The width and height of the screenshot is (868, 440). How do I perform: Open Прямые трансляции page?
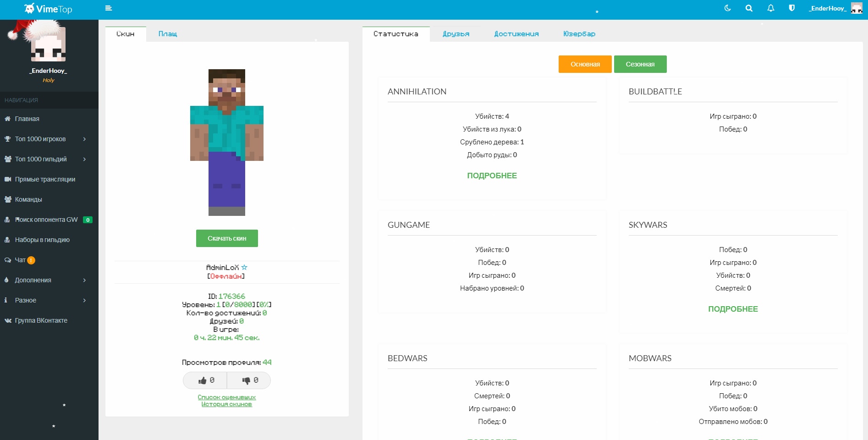(45, 179)
